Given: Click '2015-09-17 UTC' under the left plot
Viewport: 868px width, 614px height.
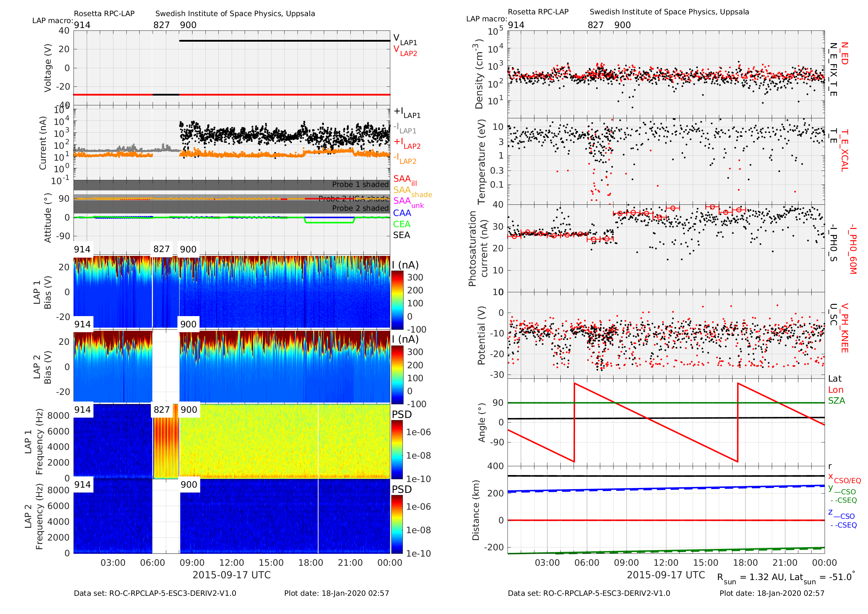Looking at the screenshot, I should pyautogui.click(x=231, y=575).
